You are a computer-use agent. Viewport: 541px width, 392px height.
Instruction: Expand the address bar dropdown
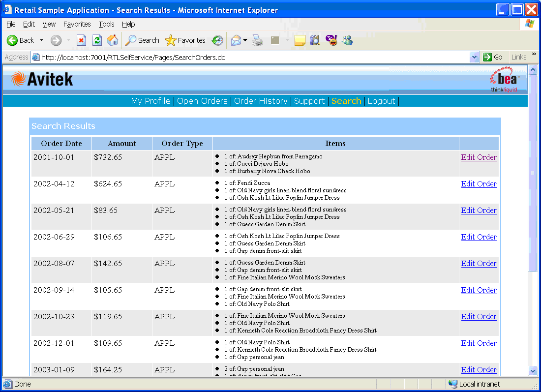(x=475, y=57)
